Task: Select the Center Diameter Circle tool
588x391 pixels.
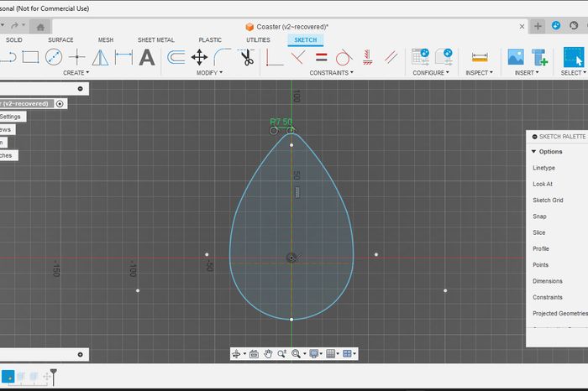Action: pos(54,57)
